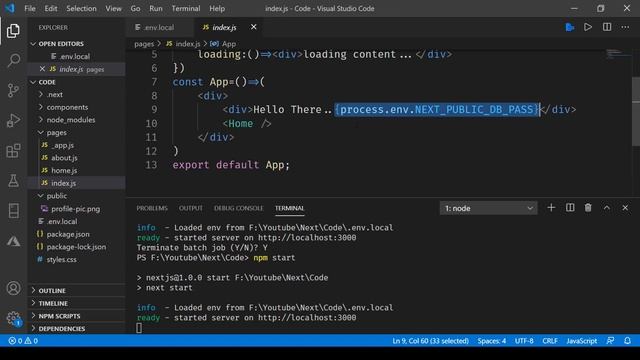Click the errors and warnings status icon
Viewport: 640px width, 360px height.
tap(23, 341)
